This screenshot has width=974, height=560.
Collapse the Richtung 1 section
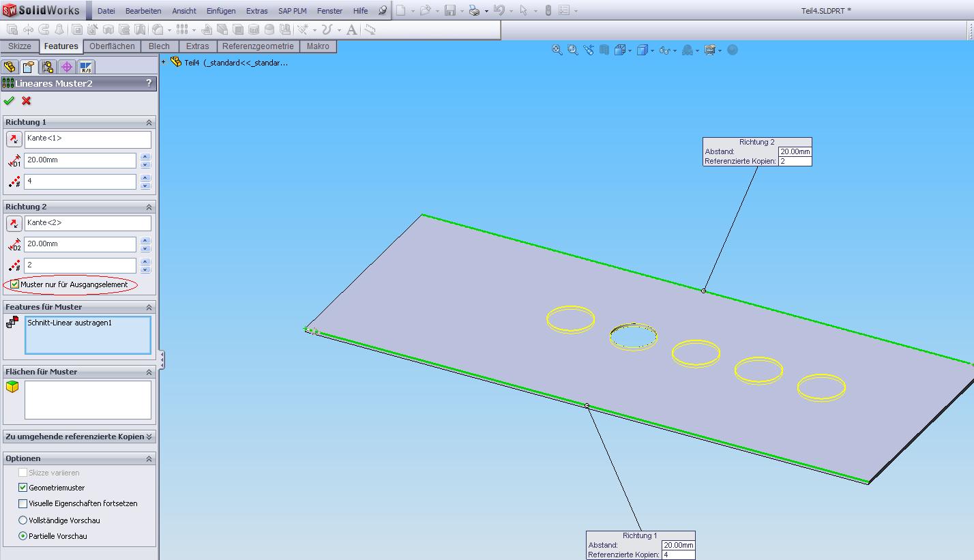coord(149,122)
